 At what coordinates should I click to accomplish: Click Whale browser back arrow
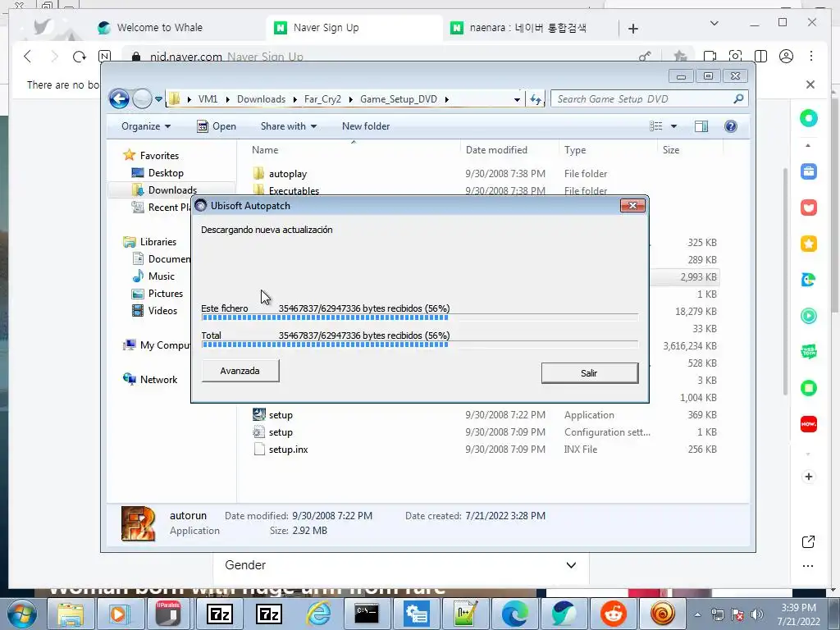[28, 57]
